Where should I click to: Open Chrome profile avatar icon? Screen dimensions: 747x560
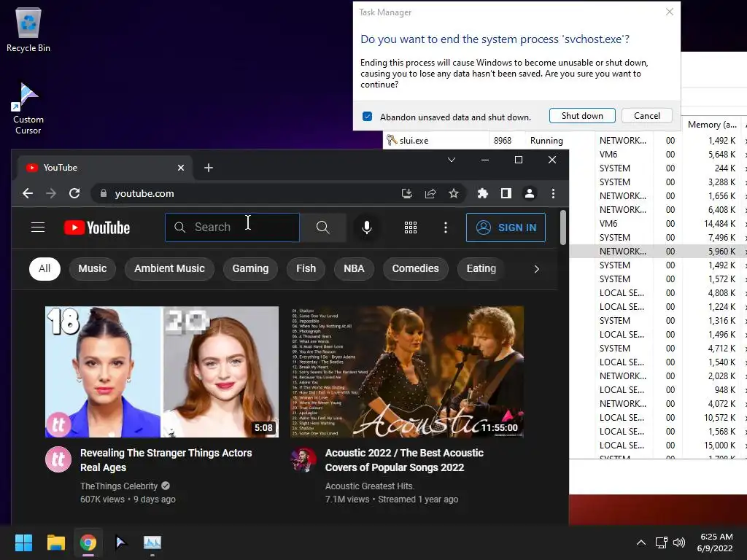coord(530,193)
